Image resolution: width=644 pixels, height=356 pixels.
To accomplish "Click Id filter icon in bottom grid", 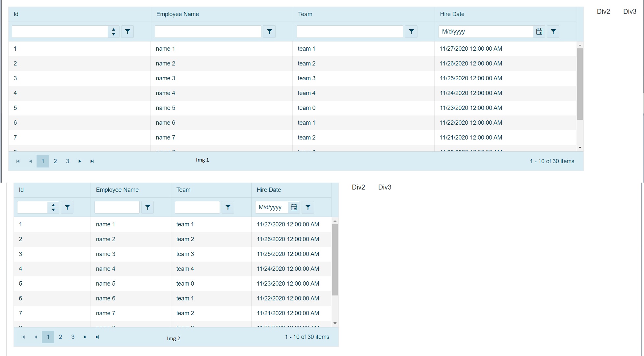I will [67, 207].
